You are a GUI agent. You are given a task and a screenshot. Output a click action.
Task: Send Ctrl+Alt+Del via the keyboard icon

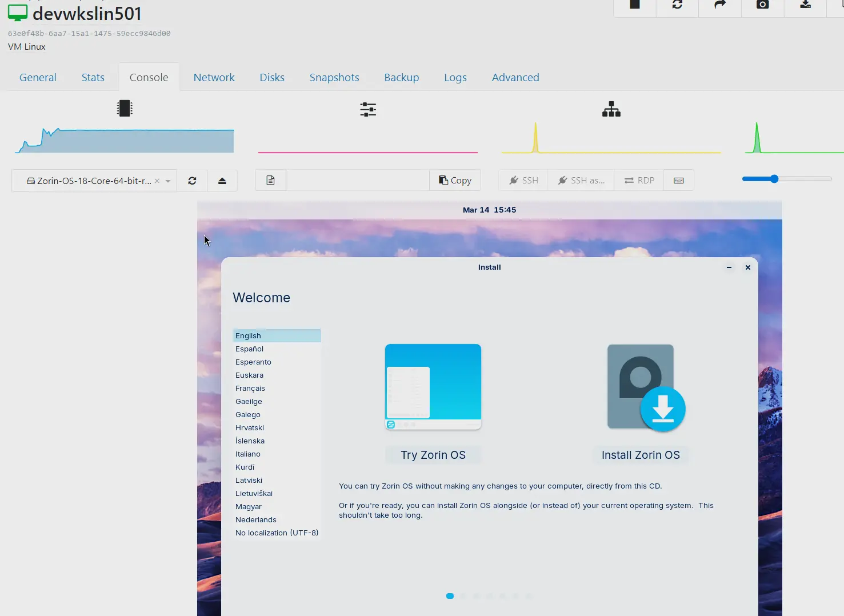click(678, 180)
